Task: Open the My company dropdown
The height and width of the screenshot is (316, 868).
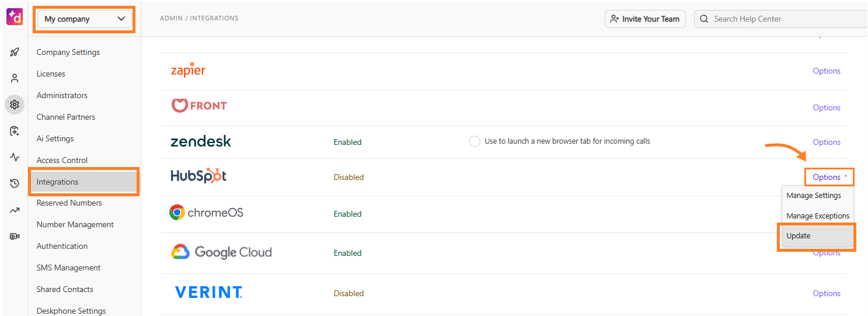Action: pos(85,19)
